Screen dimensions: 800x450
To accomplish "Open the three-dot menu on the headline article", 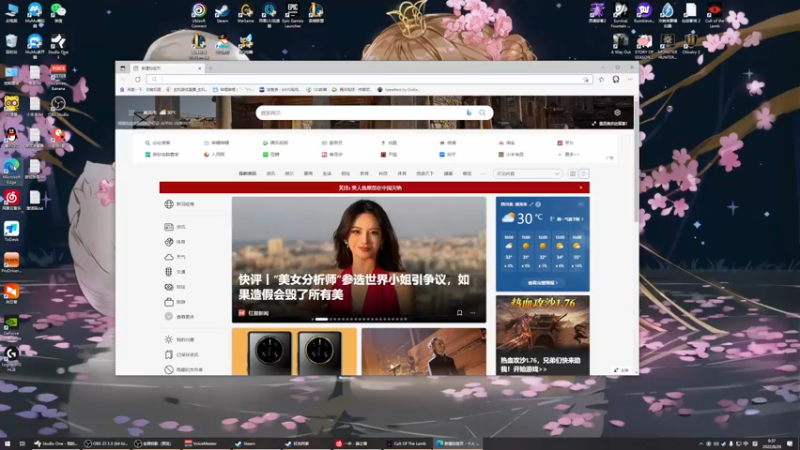I will pos(472,313).
